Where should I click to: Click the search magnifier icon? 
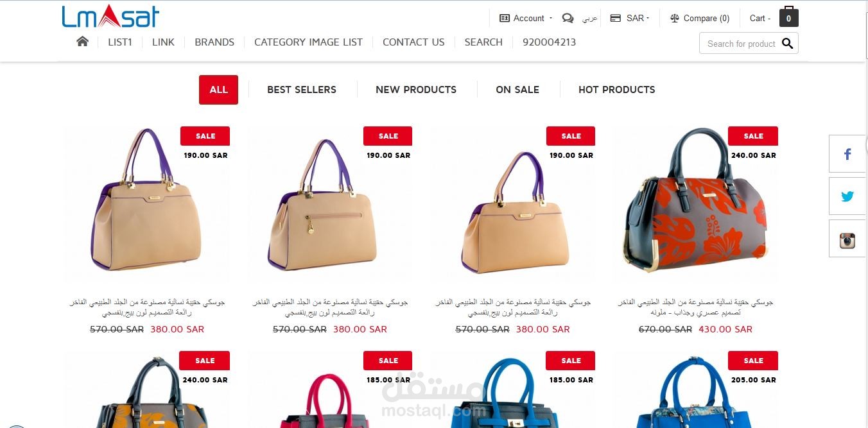788,44
